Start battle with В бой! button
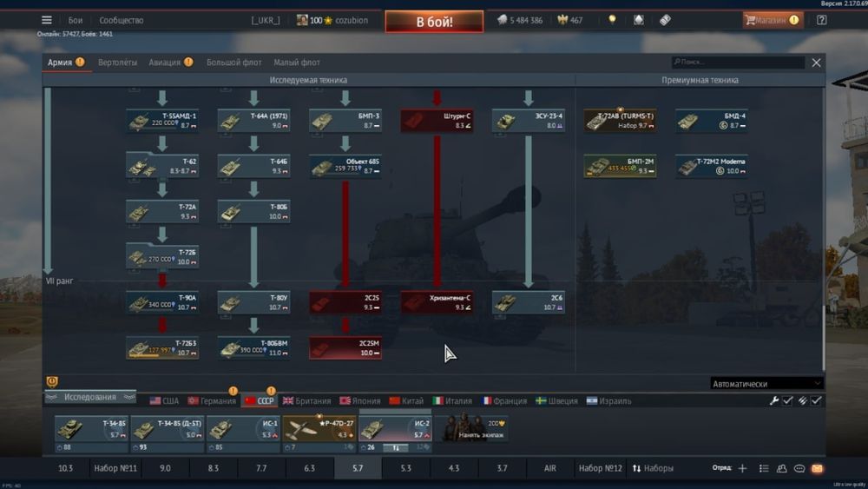 click(x=434, y=22)
